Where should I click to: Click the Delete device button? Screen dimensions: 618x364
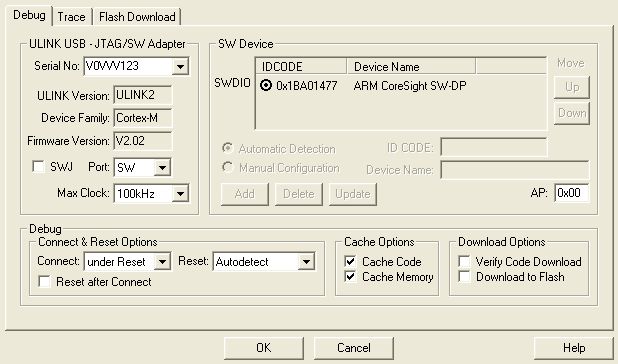299,194
